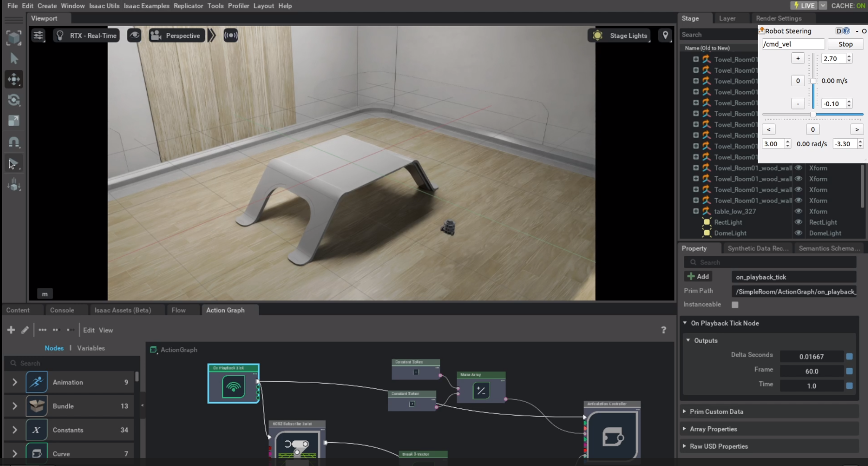Switch to the Console tab
The image size is (868, 466).
click(x=62, y=310)
